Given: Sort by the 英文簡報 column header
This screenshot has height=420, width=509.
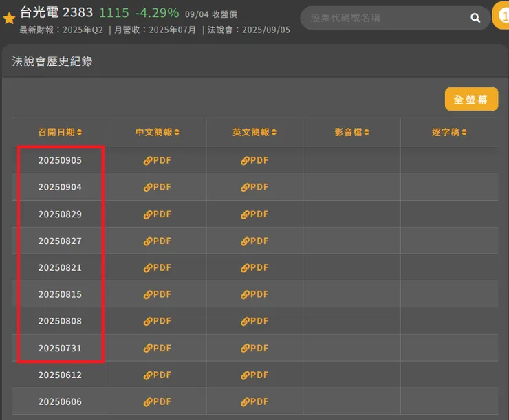Looking at the screenshot, I should pyautogui.click(x=254, y=132).
